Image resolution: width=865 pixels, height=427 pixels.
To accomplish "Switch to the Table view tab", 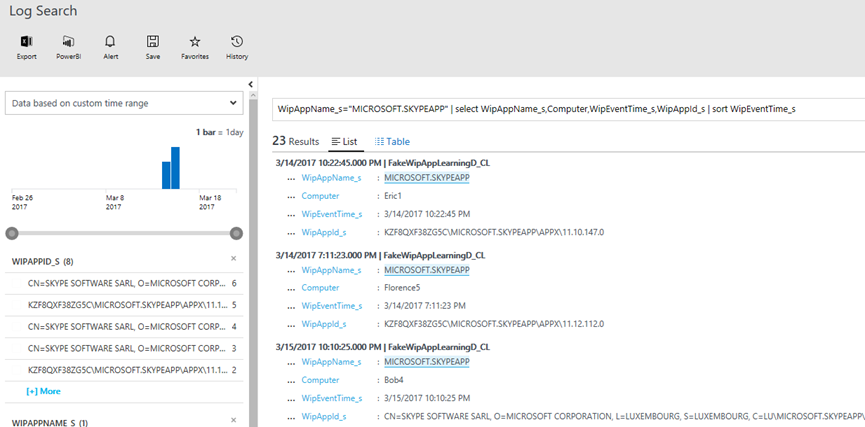I will [x=392, y=142].
